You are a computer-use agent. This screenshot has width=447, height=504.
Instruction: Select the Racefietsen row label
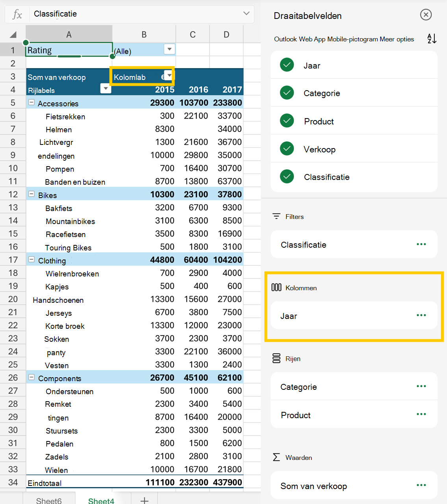click(x=65, y=234)
